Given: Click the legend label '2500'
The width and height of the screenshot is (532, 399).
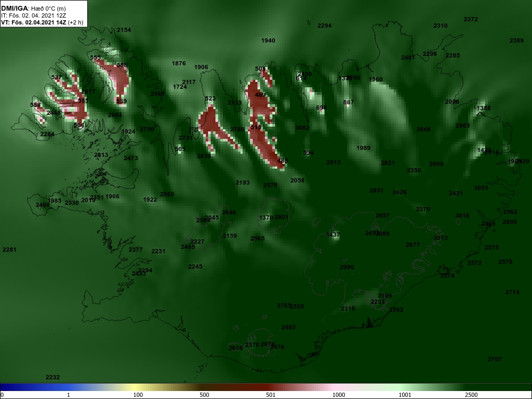Looking at the screenshot, I should 471,395.
